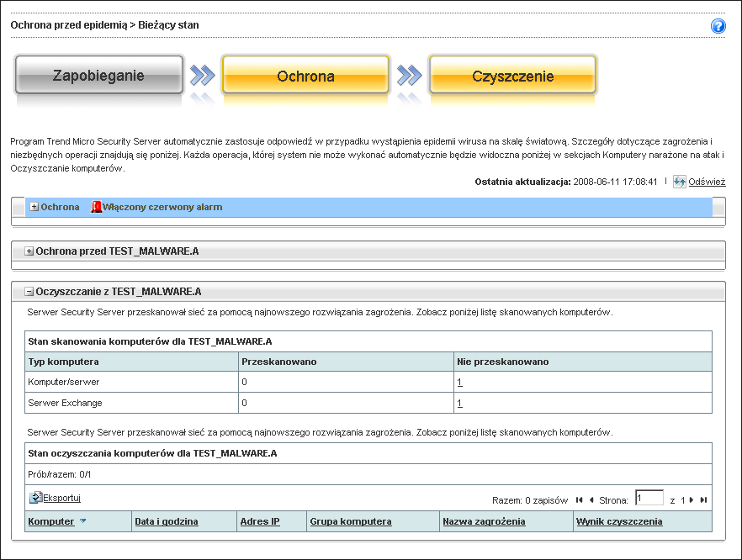Click the Ochrona stage button
742x560 pixels.
(x=305, y=75)
